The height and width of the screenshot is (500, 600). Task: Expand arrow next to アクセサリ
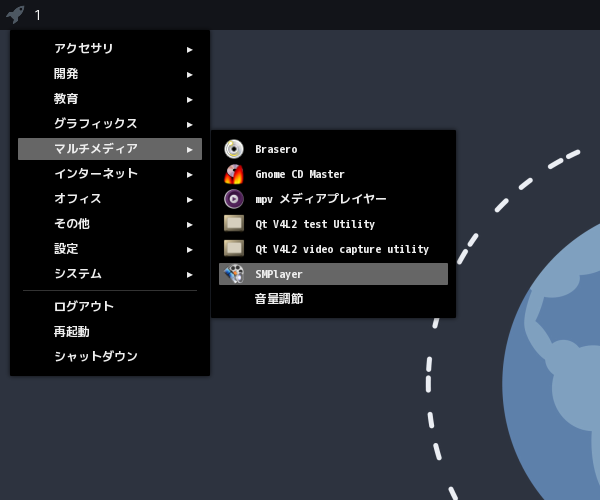point(189,50)
